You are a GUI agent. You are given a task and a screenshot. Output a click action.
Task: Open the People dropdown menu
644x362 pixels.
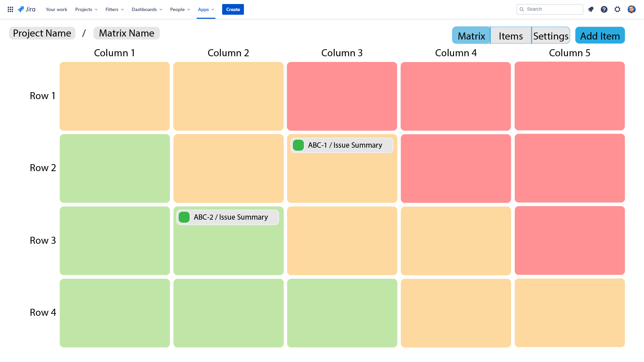180,9
